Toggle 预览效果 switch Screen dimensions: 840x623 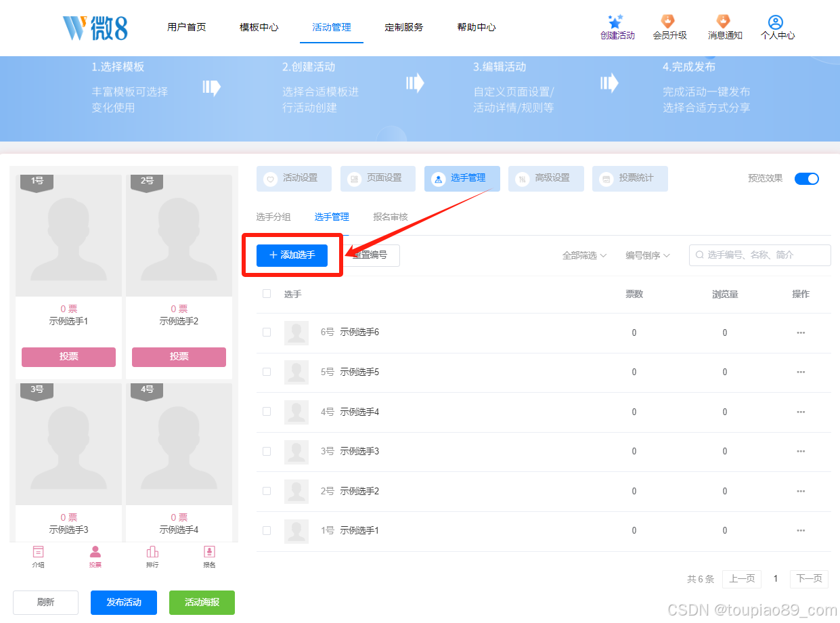coord(807,179)
